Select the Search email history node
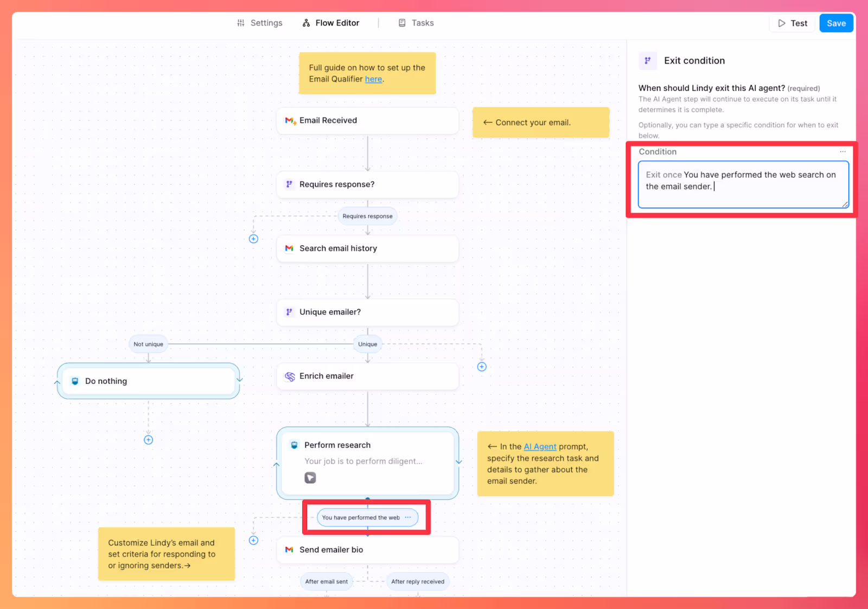 [367, 248]
